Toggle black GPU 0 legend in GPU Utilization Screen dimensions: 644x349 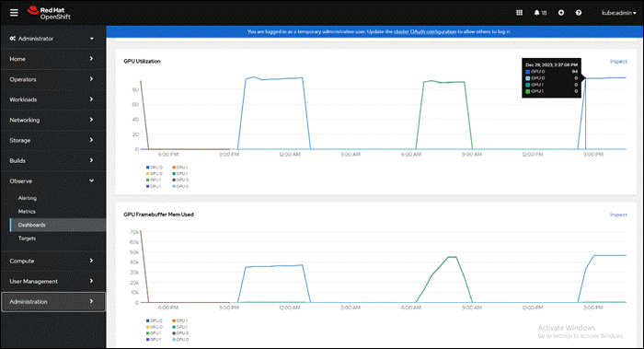tap(180, 180)
